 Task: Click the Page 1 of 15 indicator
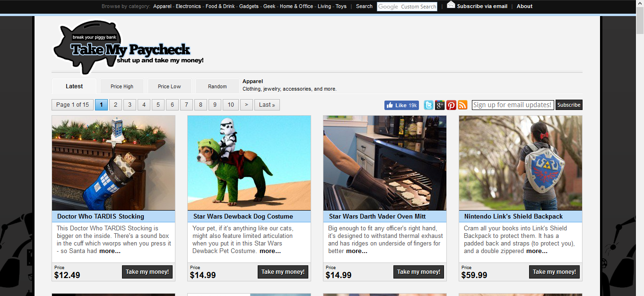[73, 105]
